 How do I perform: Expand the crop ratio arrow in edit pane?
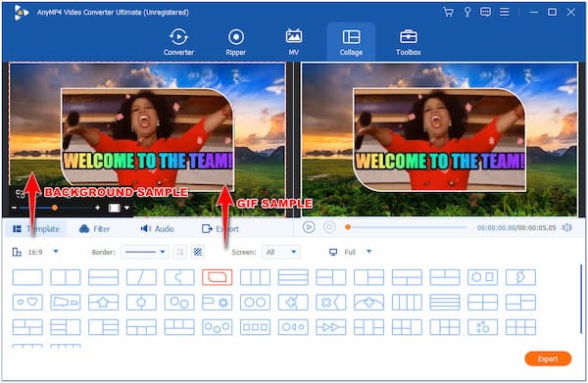tap(126, 208)
